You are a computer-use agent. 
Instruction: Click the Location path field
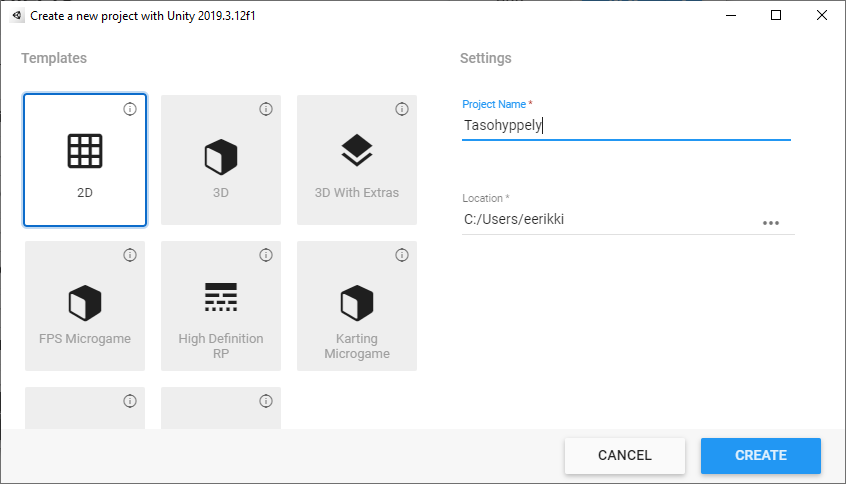[608, 219]
